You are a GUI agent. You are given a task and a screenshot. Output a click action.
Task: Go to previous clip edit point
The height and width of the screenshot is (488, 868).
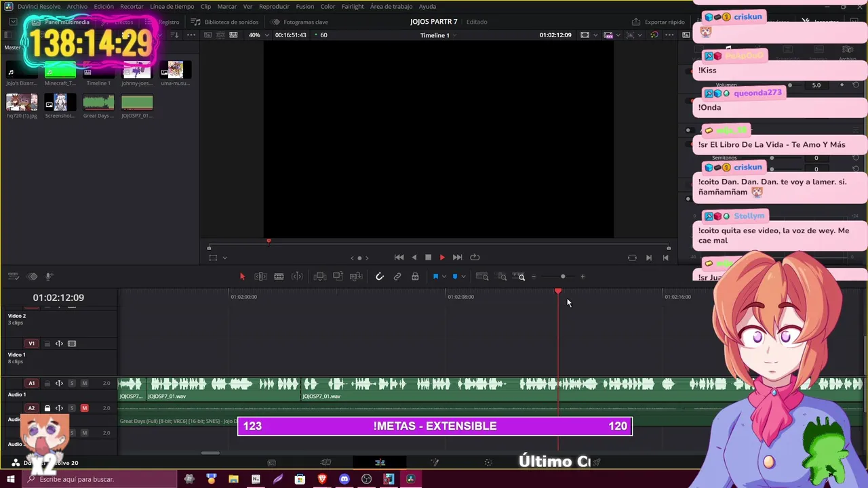[x=665, y=258]
